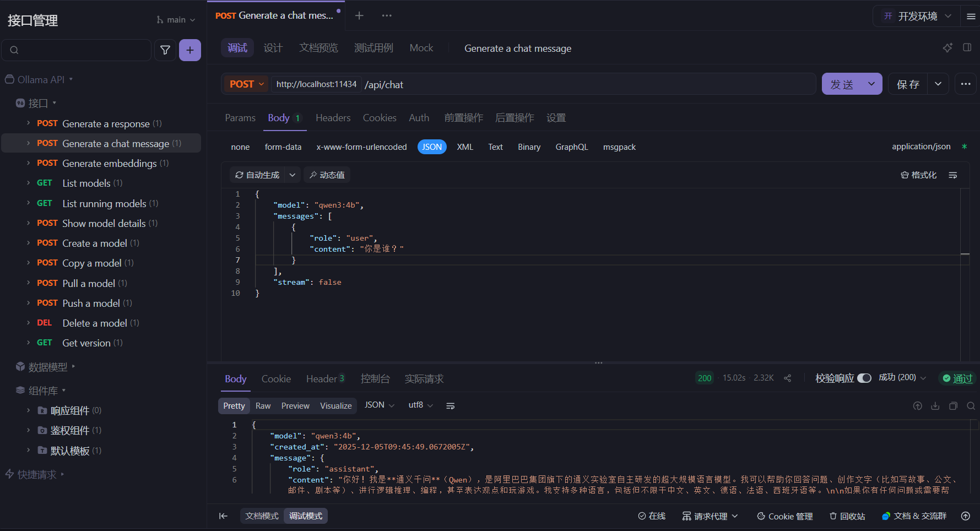
Task: Open the main branch dropdown
Action: pos(176,20)
